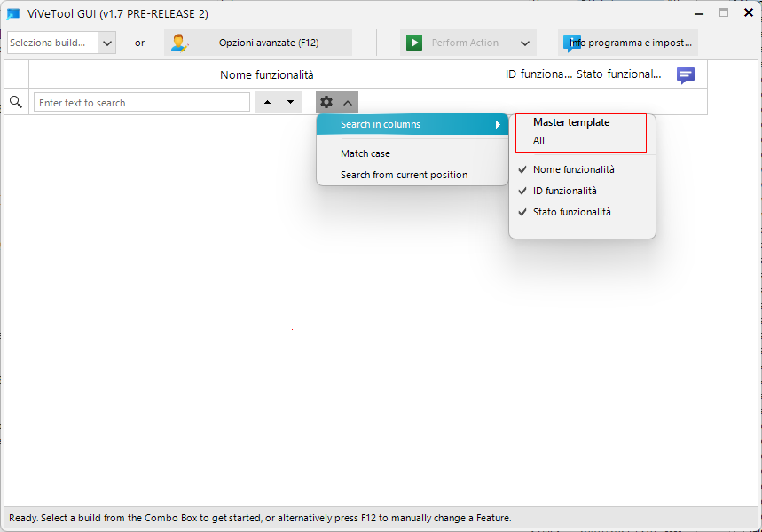Open search settings via the gear icon

coord(327,101)
